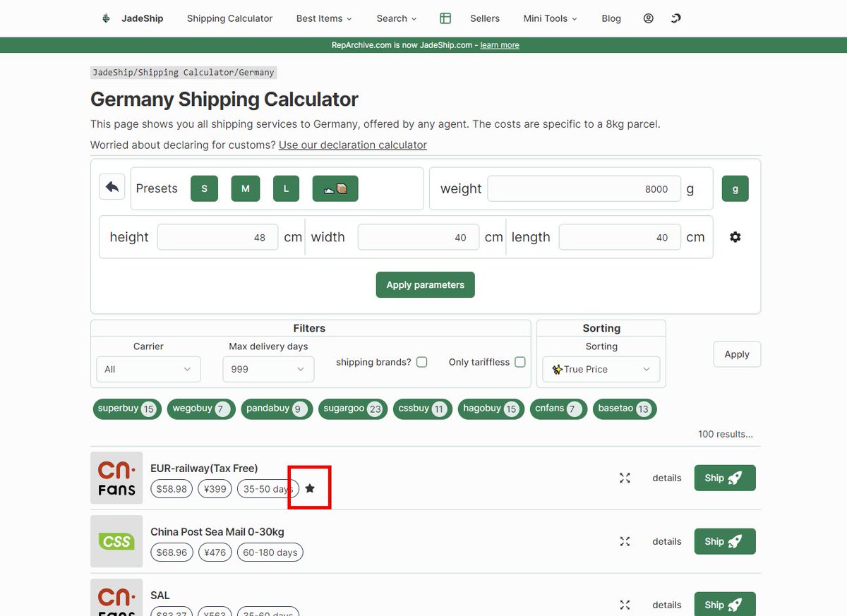
Task: Focus the length input field
Action: [620, 237]
